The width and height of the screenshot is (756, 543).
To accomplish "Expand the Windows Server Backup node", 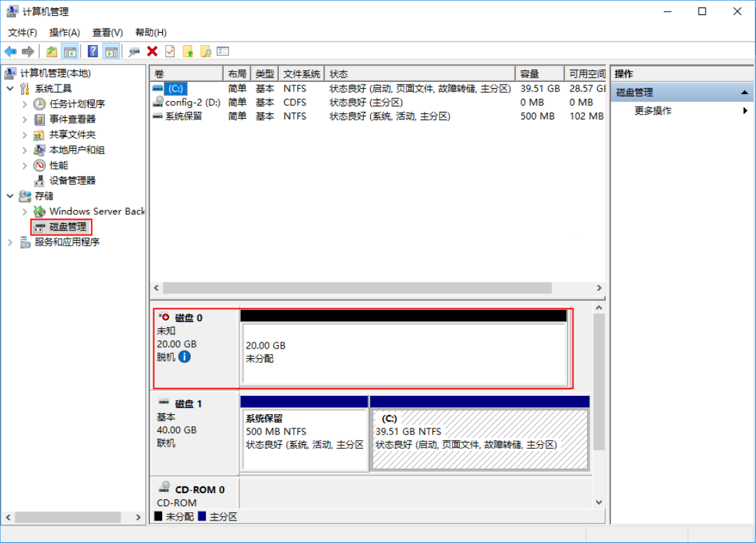I will coord(25,211).
